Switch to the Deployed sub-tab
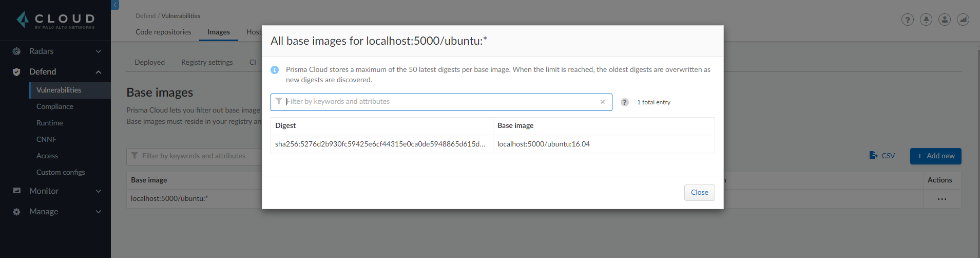 [149, 62]
